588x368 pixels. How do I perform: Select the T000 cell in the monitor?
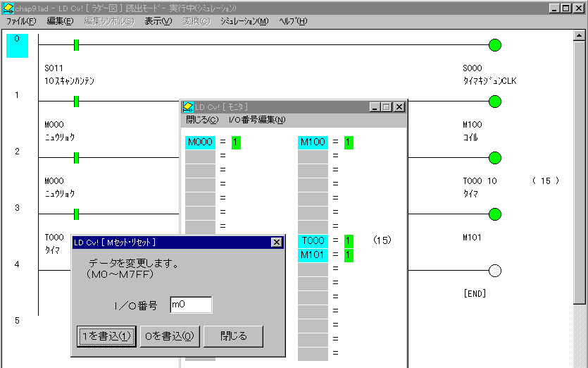click(313, 241)
